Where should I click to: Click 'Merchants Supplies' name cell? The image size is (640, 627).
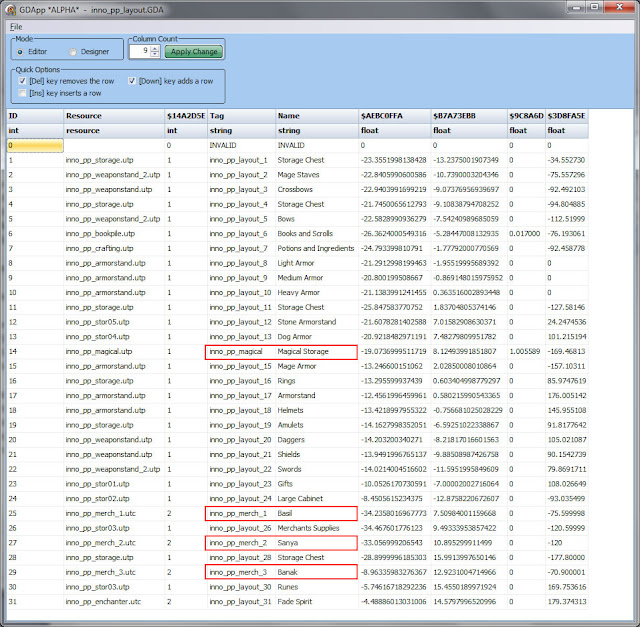pyautogui.click(x=317, y=528)
